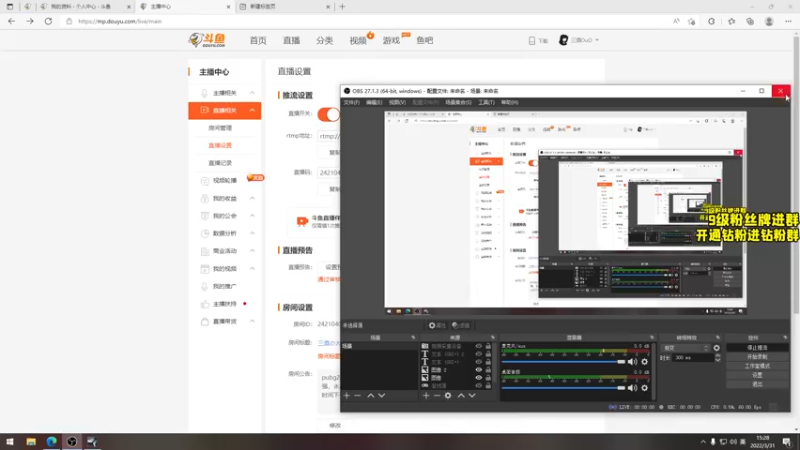Image resolution: width=800 pixels, height=450 pixels.
Task: Open the user account dropdown on Douyu header
Action: 579,40
